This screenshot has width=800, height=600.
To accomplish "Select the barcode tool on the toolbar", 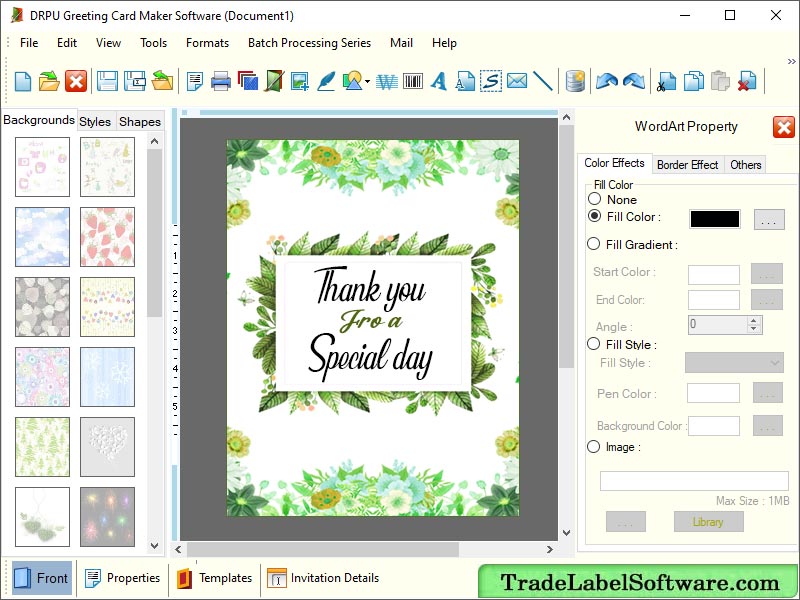I will 412,81.
